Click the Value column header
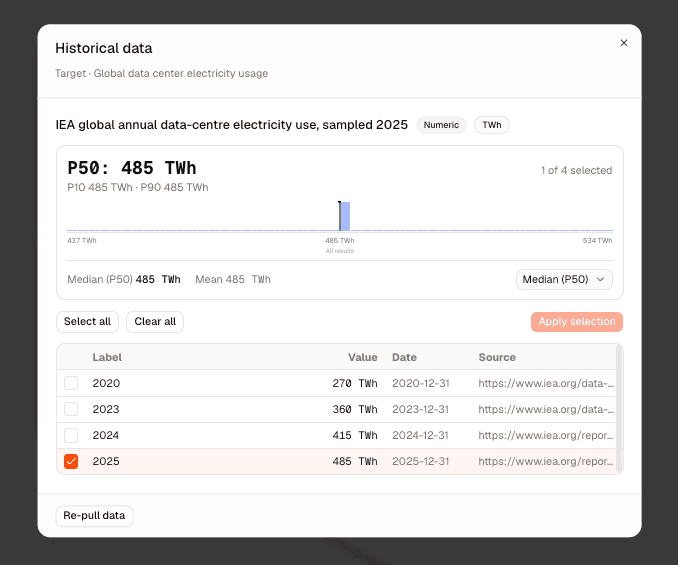This screenshot has width=678, height=565. pos(363,358)
